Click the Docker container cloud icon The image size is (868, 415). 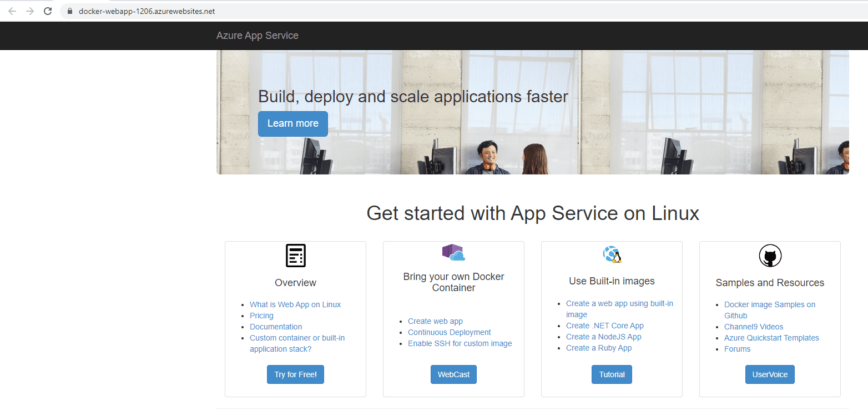pyautogui.click(x=453, y=252)
